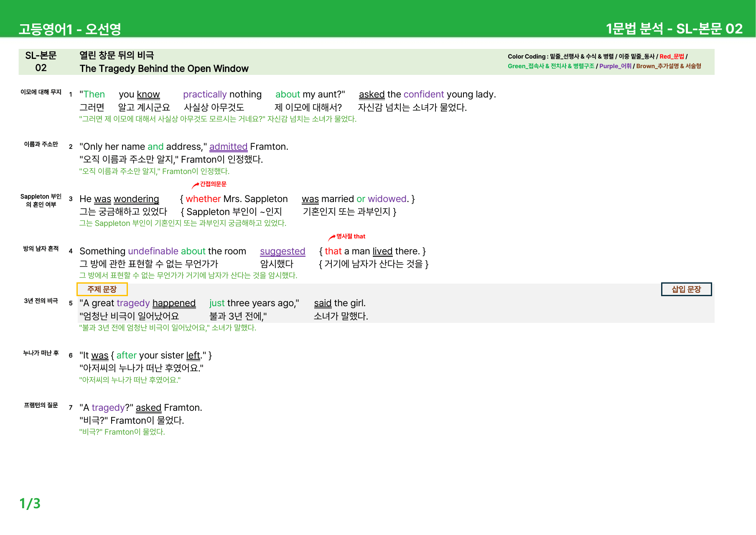Image resolution: width=756 pixels, height=535 pixels.
Task: Click the 'Purple_어휘' legend entry
Action: (615, 66)
